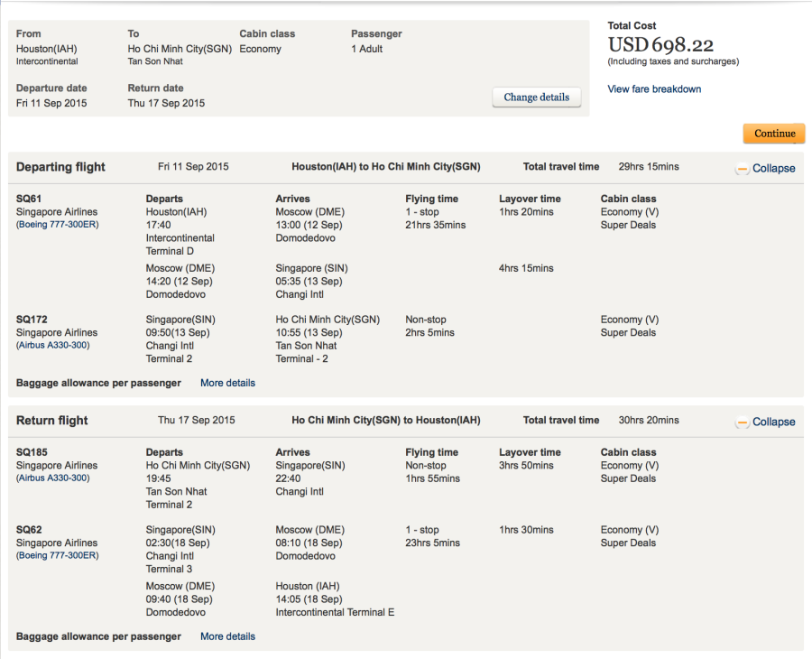Viewport: 812px width, 659px height.
Task: Click the minus icon beside Departing flight Collapse
Action: [743, 169]
